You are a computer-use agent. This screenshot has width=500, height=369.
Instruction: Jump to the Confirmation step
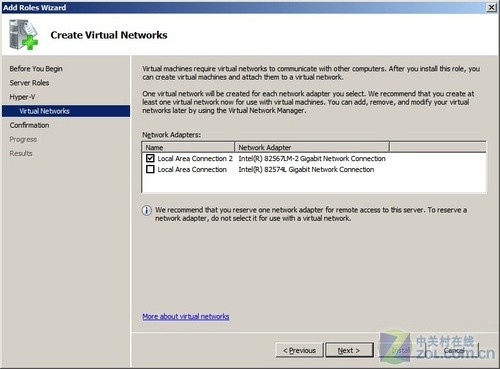coord(29,125)
